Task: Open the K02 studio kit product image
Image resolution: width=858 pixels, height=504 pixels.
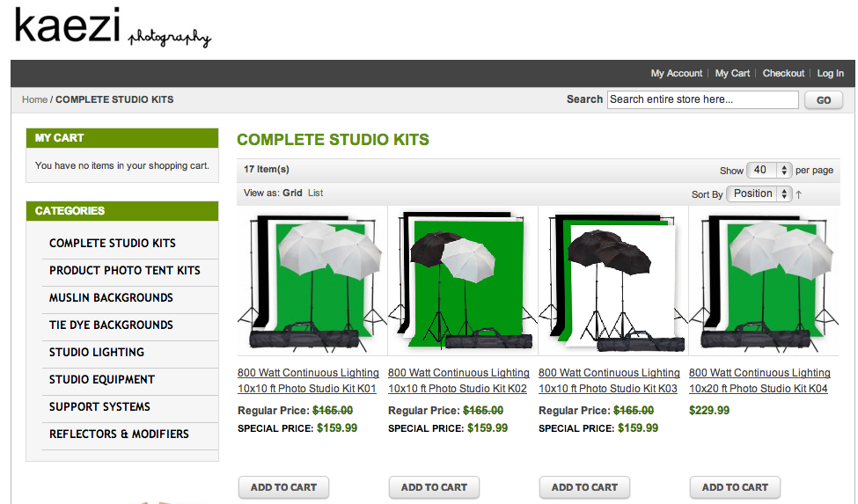Action: [x=462, y=281]
